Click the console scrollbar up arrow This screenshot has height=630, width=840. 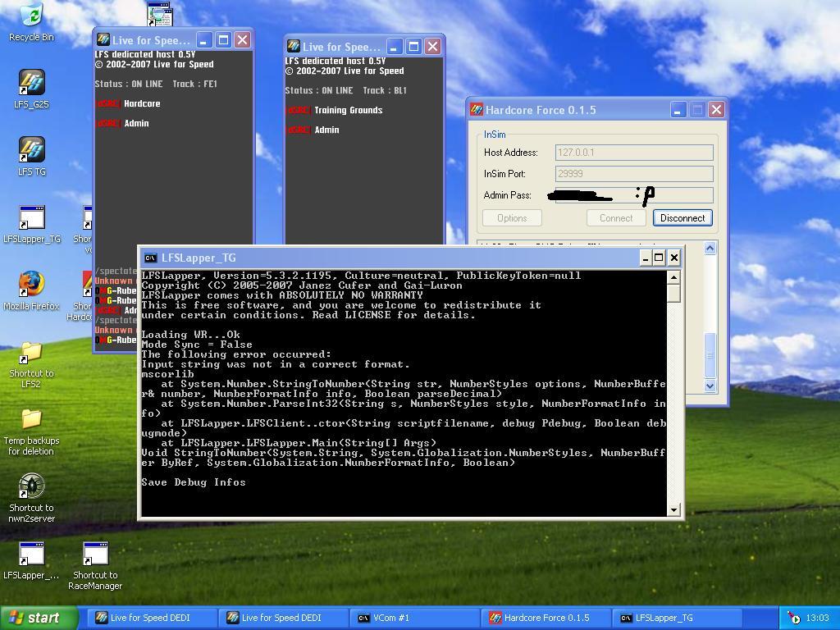pyautogui.click(x=674, y=277)
